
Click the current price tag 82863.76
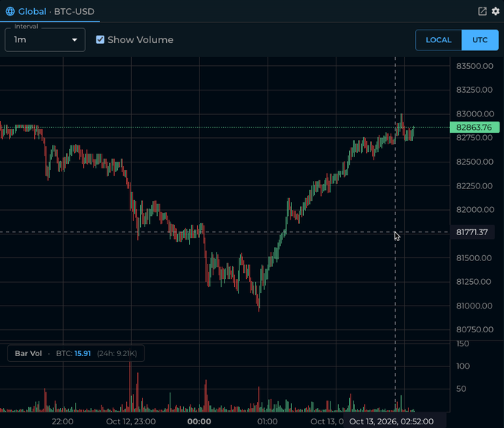tap(474, 127)
